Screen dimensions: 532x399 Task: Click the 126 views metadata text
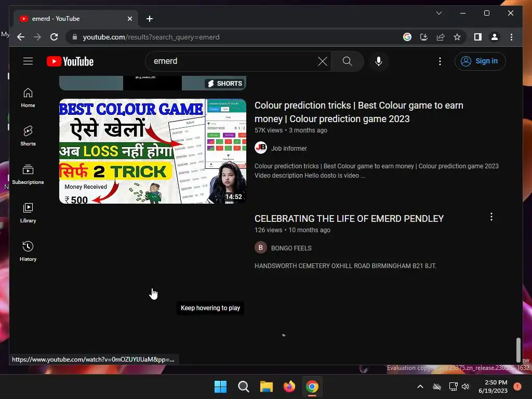[268, 230]
